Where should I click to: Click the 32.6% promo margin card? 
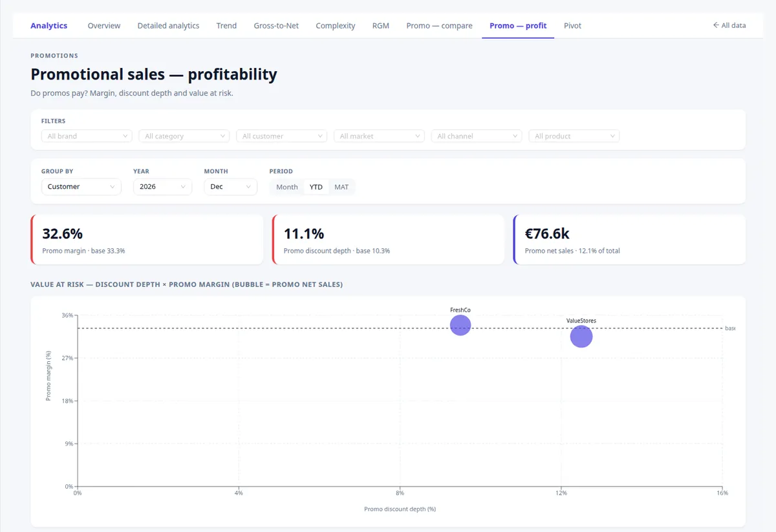[147, 240]
